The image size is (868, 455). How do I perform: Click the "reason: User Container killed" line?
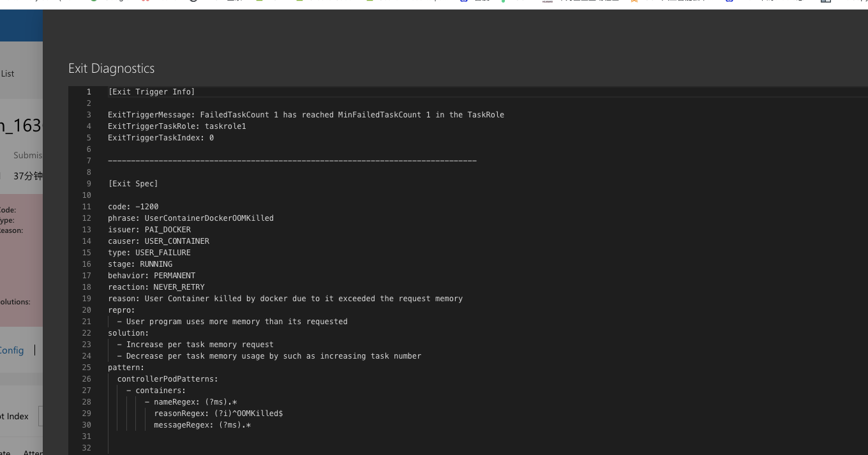pos(285,299)
